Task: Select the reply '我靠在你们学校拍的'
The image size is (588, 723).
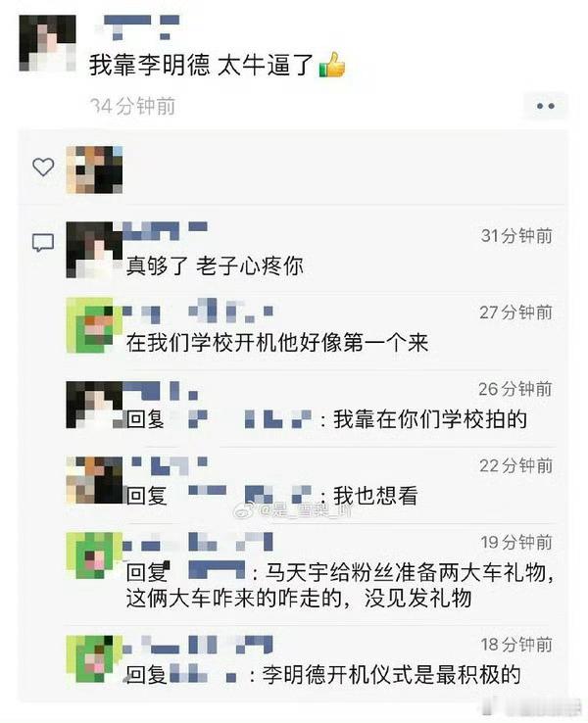Action: (430, 419)
